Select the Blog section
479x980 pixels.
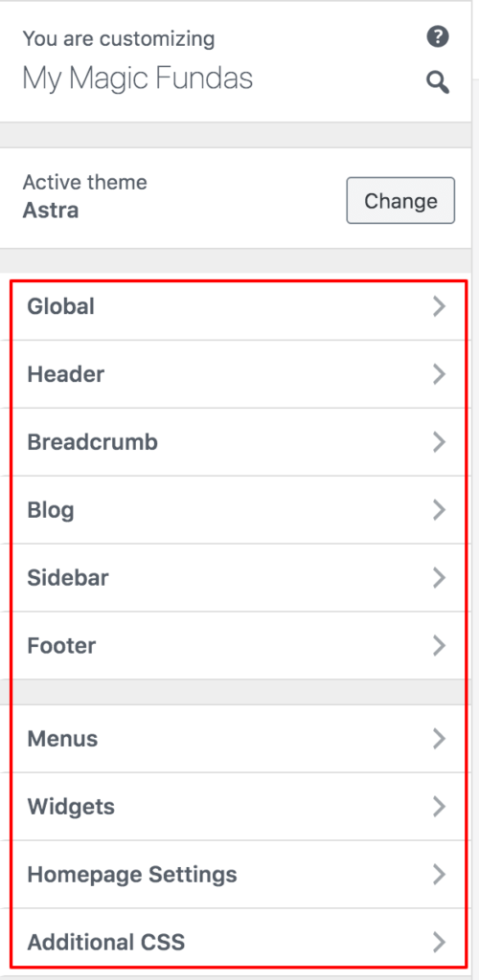coord(238,510)
